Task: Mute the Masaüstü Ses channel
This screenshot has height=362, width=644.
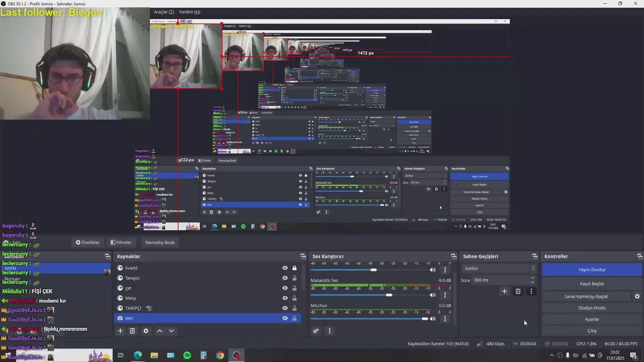Action: pyautogui.click(x=432, y=295)
